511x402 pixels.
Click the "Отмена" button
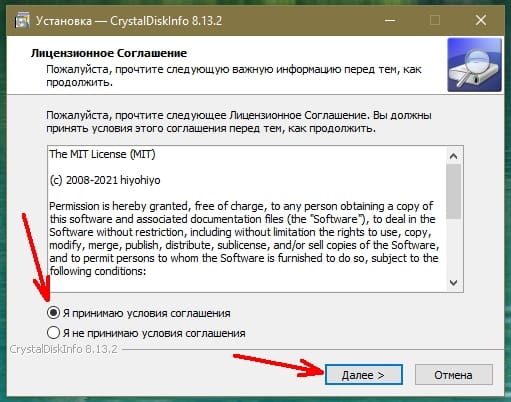(x=453, y=375)
